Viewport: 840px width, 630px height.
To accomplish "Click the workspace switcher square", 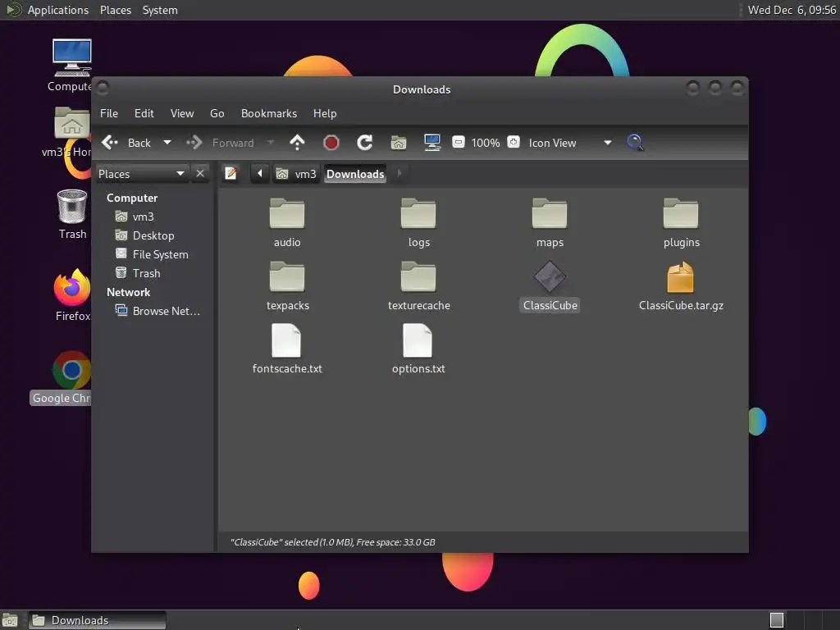I will 777,620.
